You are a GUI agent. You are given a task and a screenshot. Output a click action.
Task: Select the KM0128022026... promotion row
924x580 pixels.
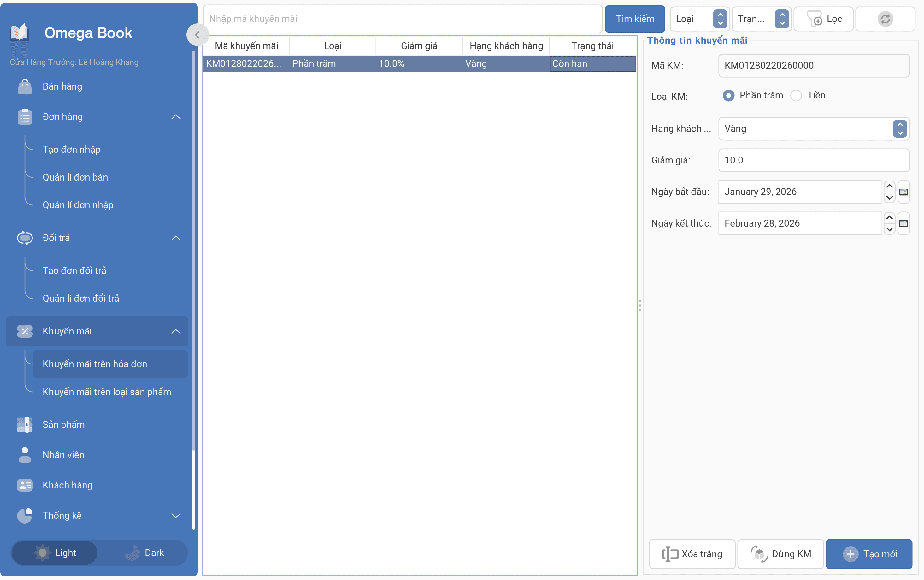[420, 64]
